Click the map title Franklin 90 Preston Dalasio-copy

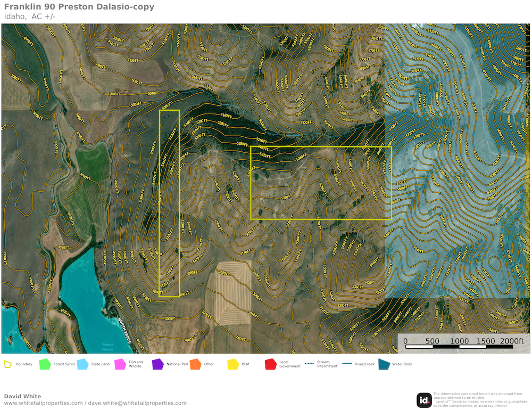coord(79,7)
